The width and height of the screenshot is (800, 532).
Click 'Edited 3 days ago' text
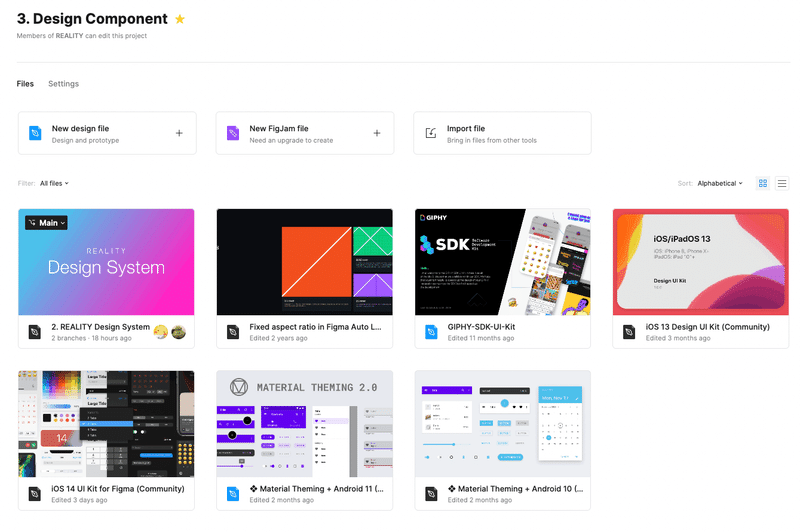tap(79, 500)
